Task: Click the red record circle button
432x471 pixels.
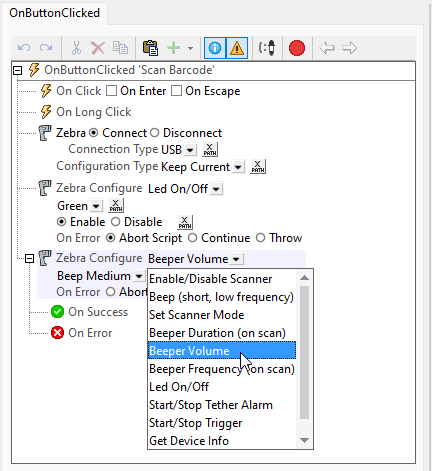Action: [x=297, y=48]
